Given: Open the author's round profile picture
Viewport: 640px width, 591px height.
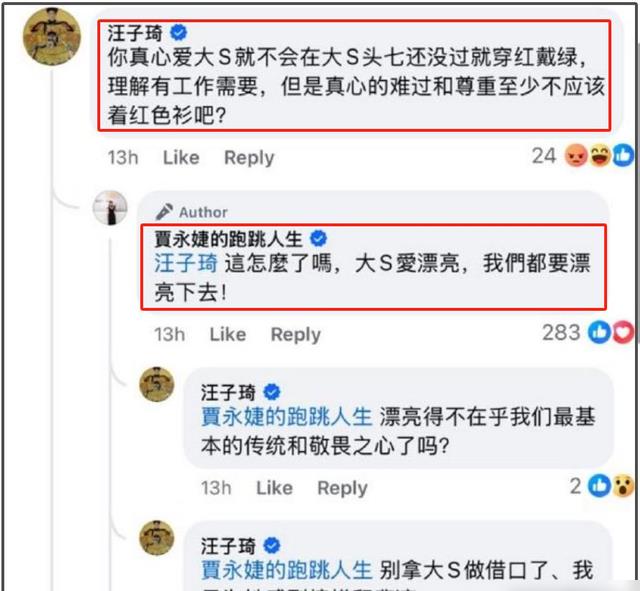Looking at the screenshot, I should point(110,208).
